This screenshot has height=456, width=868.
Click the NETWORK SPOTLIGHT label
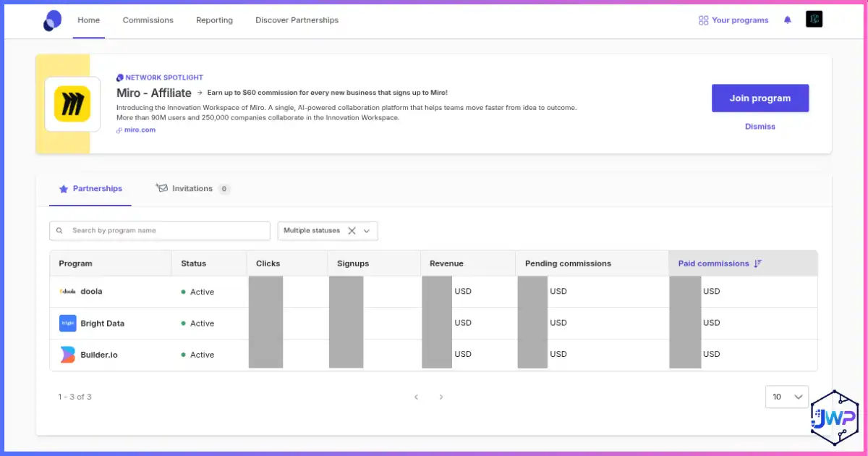164,77
